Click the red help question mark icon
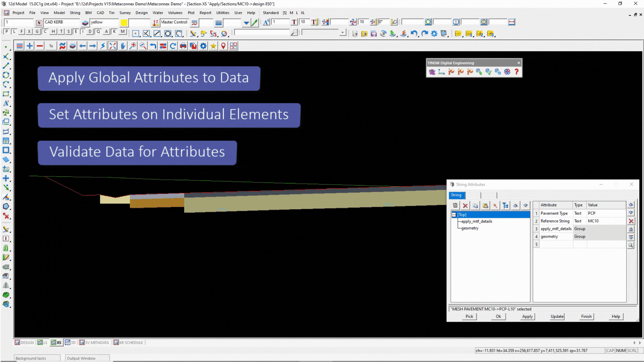The height and width of the screenshot is (362, 644). click(x=517, y=72)
